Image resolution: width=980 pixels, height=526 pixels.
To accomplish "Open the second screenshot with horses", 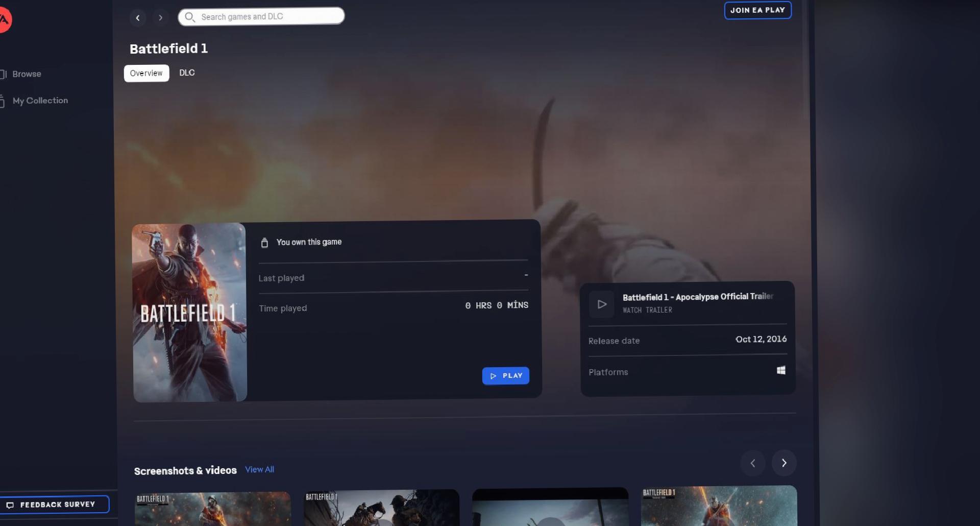I will tap(381, 508).
